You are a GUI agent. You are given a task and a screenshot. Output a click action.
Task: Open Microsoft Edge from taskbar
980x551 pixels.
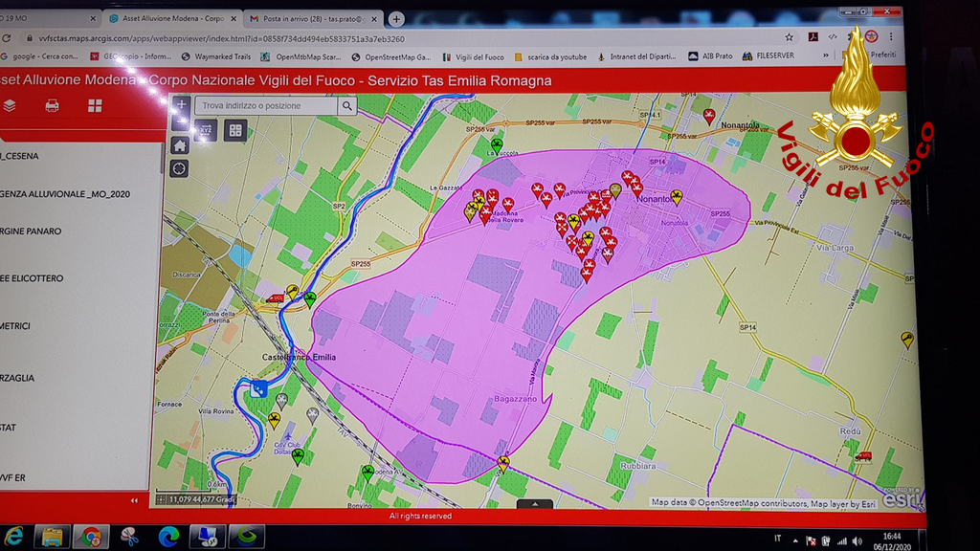[x=168, y=537]
